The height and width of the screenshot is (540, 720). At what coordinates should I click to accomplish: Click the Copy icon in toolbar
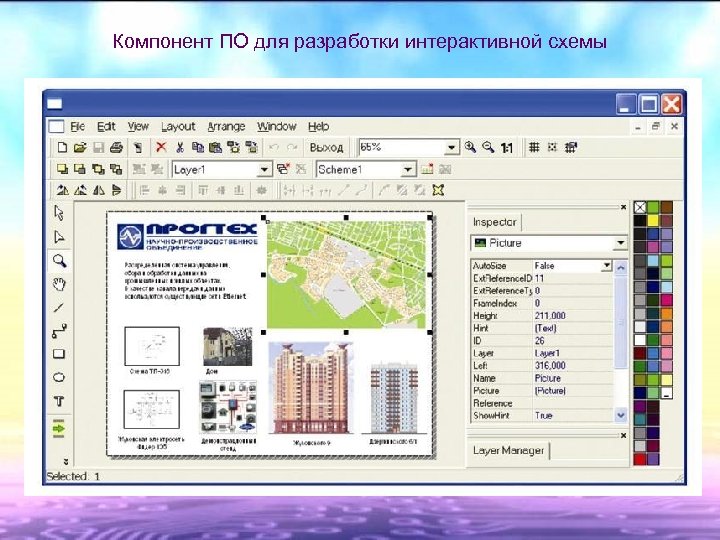click(197, 147)
